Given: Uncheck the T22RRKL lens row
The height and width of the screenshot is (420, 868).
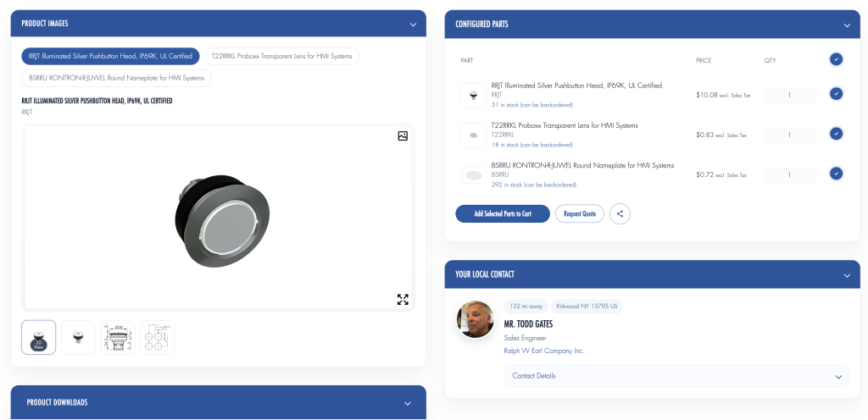Looking at the screenshot, I should pos(836,134).
